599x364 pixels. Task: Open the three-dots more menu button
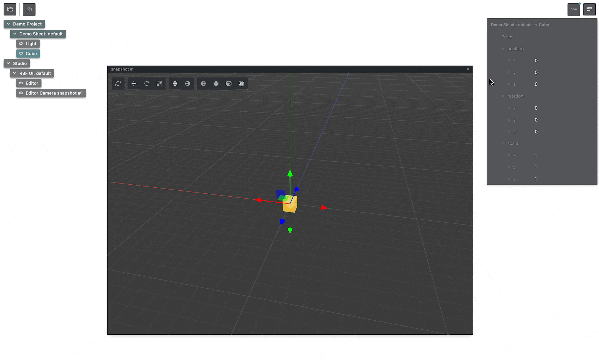point(574,9)
